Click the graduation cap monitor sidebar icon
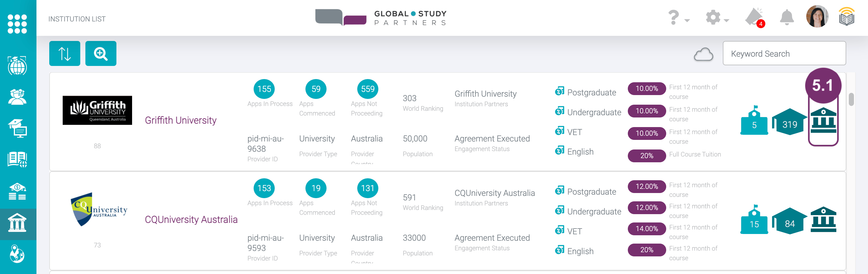This screenshot has width=868, height=274. pyautogui.click(x=18, y=128)
